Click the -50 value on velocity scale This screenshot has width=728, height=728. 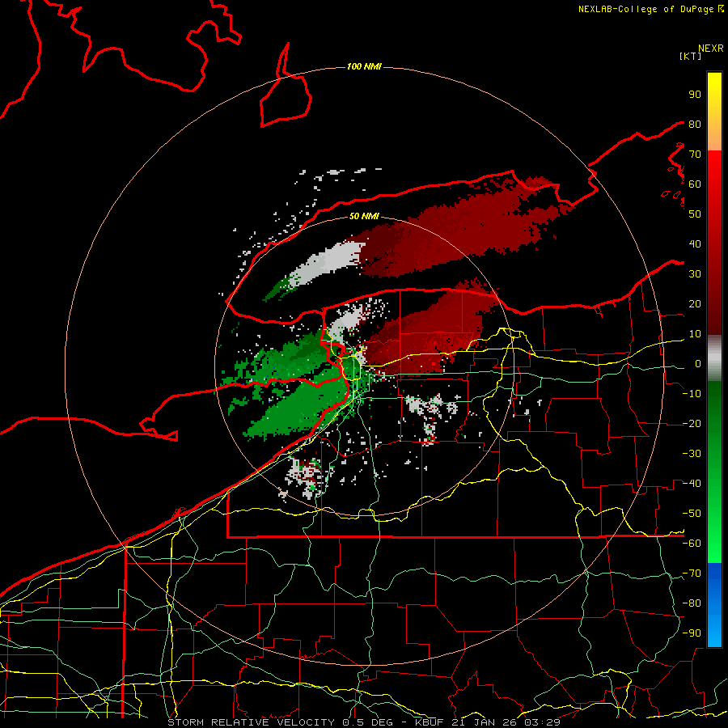click(x=692, y=513)
